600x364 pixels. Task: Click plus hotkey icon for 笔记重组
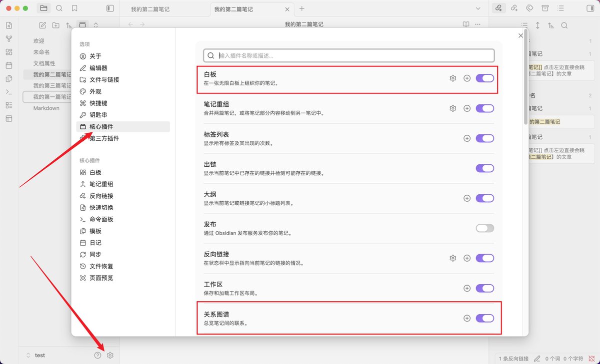coord(467,108)
